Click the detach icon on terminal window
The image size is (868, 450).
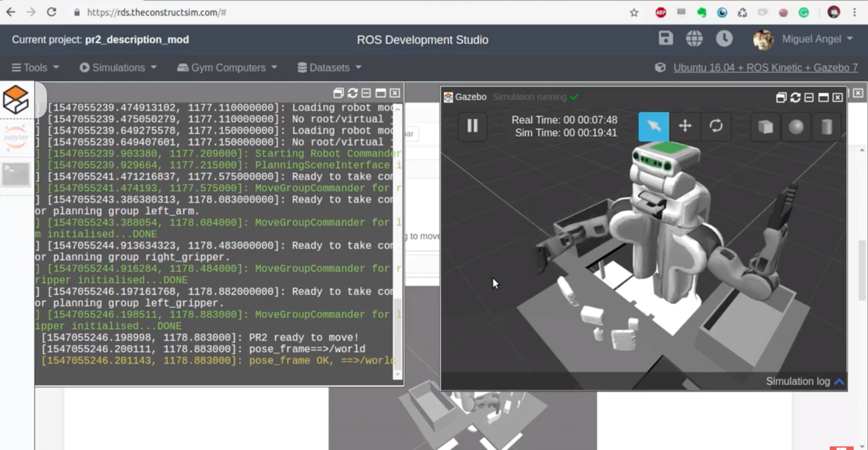pyautogui.click(x=339, y=93)
